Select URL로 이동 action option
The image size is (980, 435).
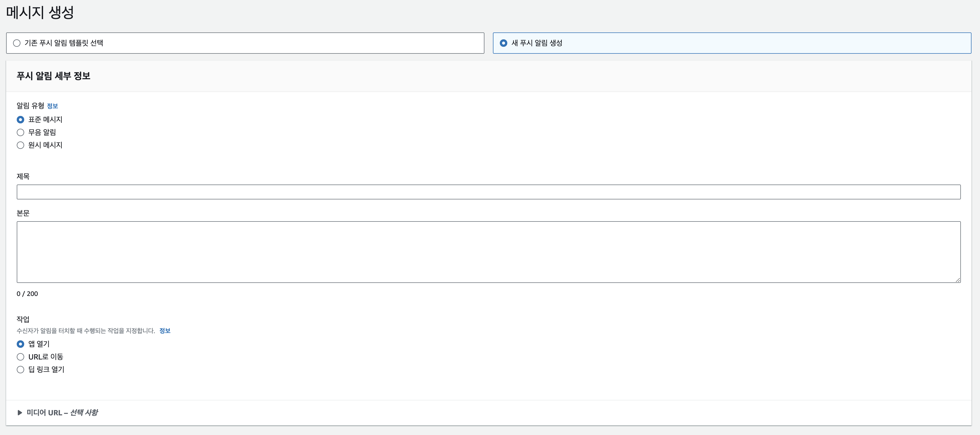coord(20,357)
